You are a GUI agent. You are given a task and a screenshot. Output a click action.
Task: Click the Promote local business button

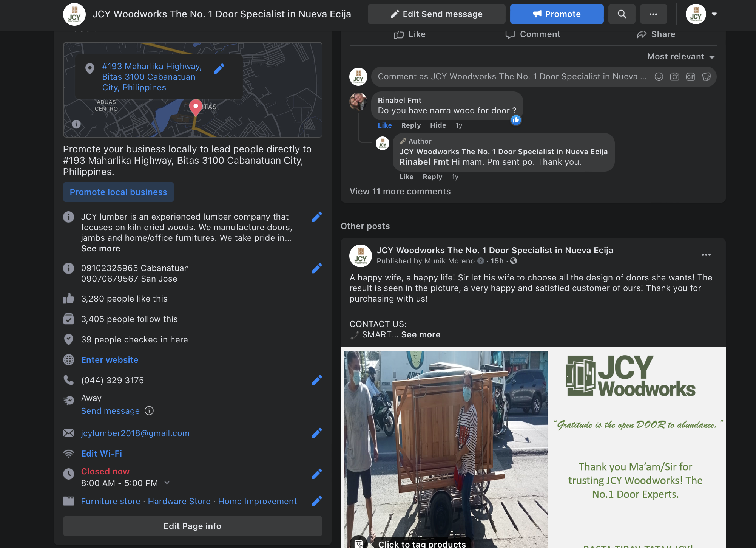coord(118,192)
